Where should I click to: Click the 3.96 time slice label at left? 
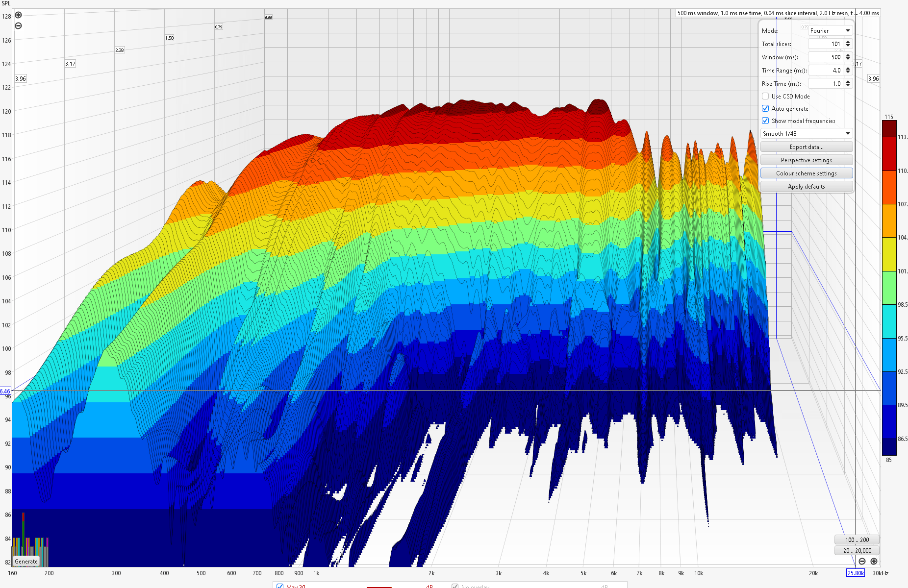(21, 78)
